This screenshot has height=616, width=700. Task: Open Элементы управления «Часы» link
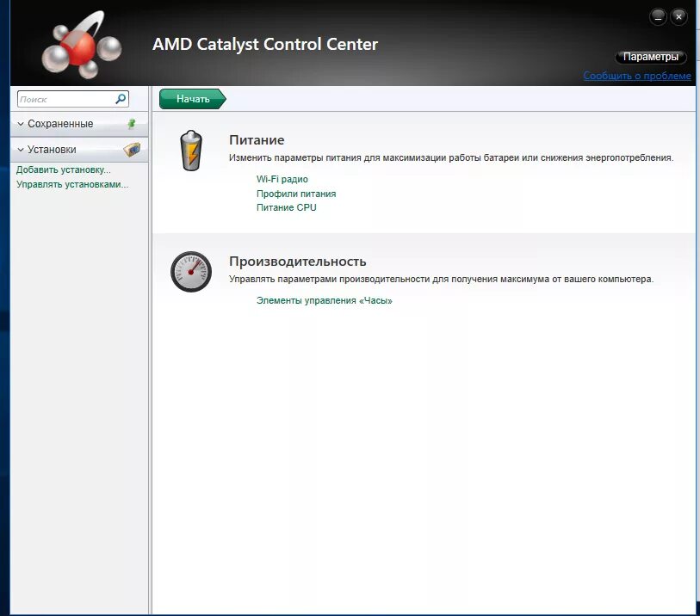click(x=324, y=300)
